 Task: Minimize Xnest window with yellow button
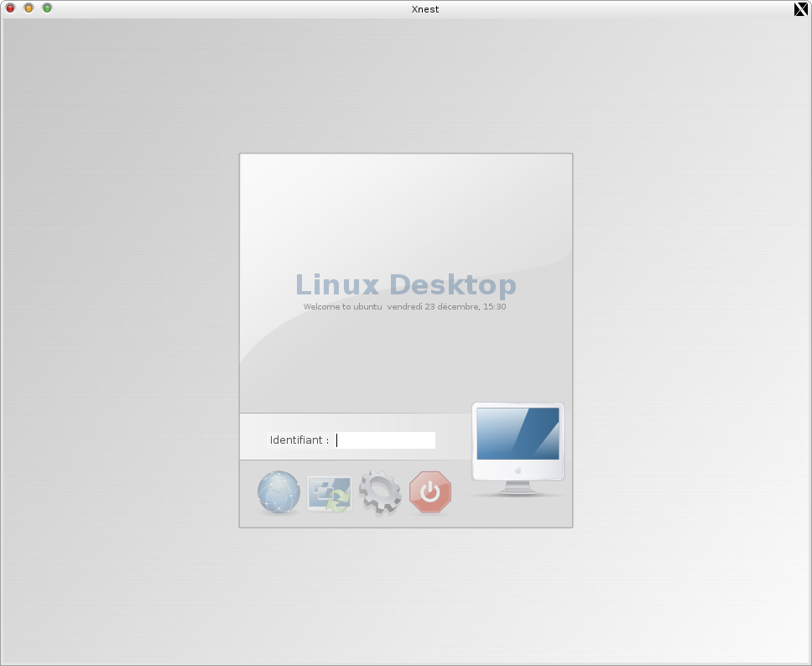(x=29, y=8)
